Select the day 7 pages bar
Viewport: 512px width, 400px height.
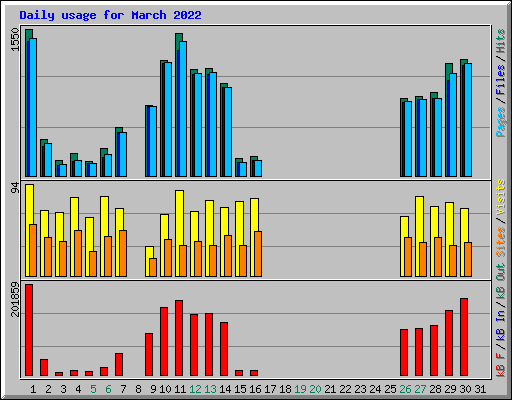[123, 155]
